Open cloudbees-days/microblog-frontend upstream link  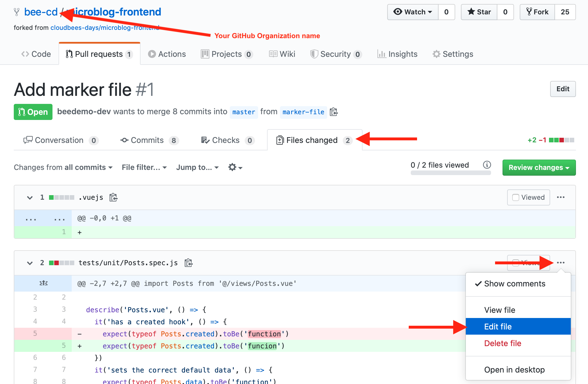tap(105, 28)
